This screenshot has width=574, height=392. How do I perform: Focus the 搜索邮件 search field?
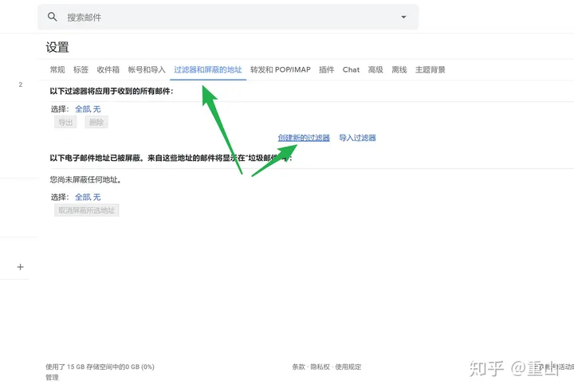[228, 17]
